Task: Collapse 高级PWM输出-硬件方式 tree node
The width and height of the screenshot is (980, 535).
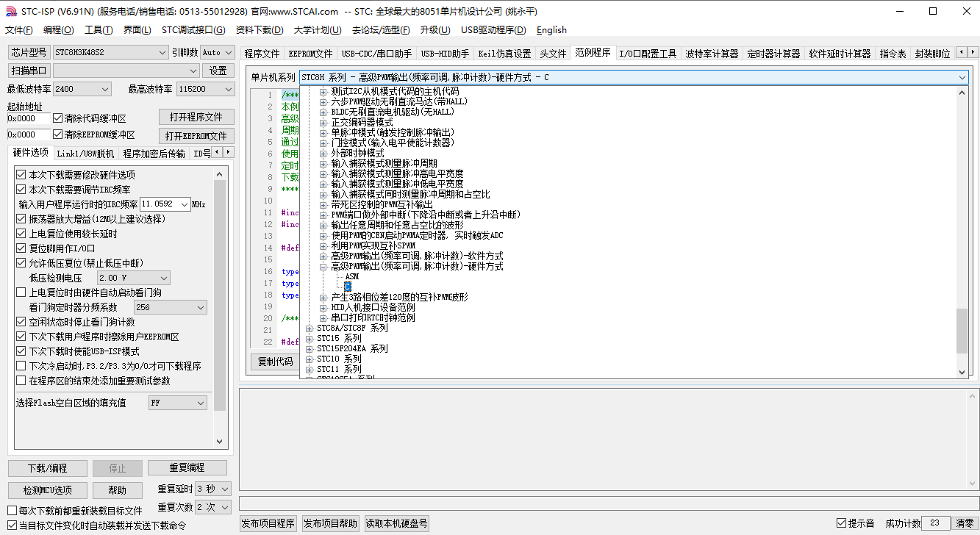Action: tap(323, 266)
